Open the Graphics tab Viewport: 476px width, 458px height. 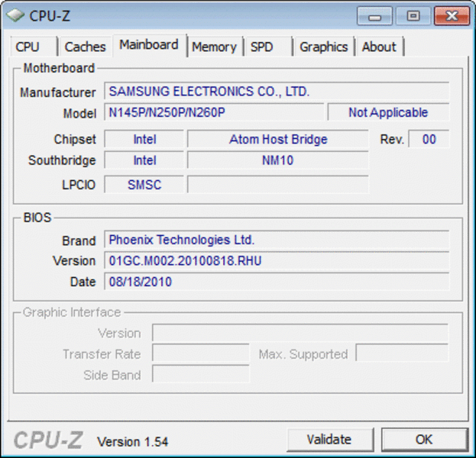[x=324, y=47]
